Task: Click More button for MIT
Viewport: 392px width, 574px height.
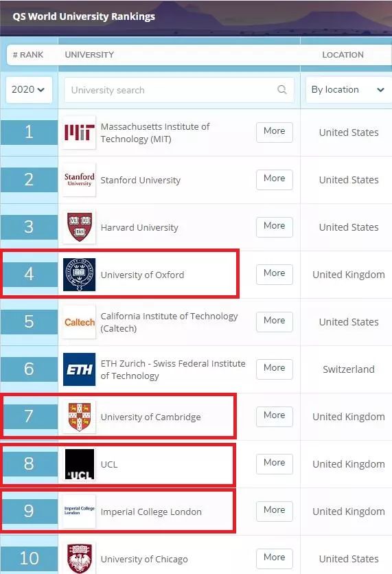Action: pyautogui.click(x=275, y=132)
